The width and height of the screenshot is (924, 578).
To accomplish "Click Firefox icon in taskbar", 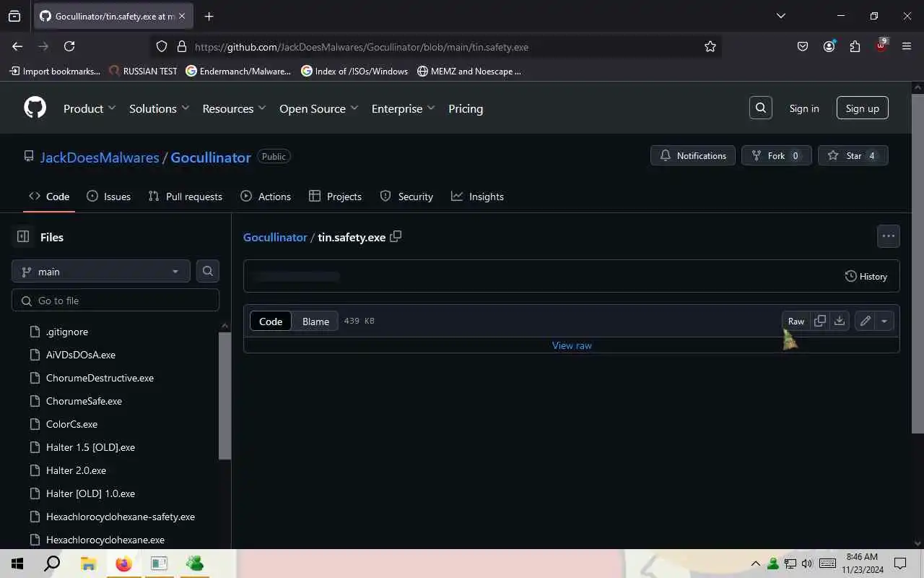I will (124, 564).
